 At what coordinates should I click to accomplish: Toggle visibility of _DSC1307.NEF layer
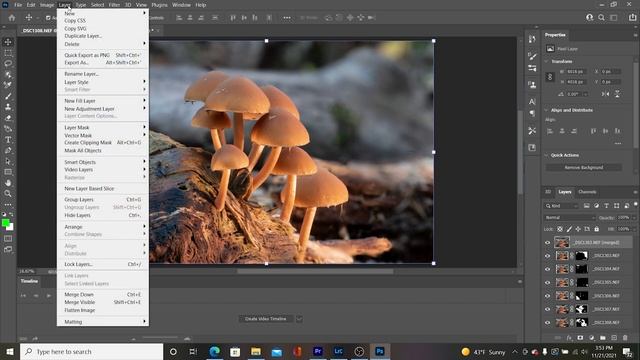pos(548,309)
